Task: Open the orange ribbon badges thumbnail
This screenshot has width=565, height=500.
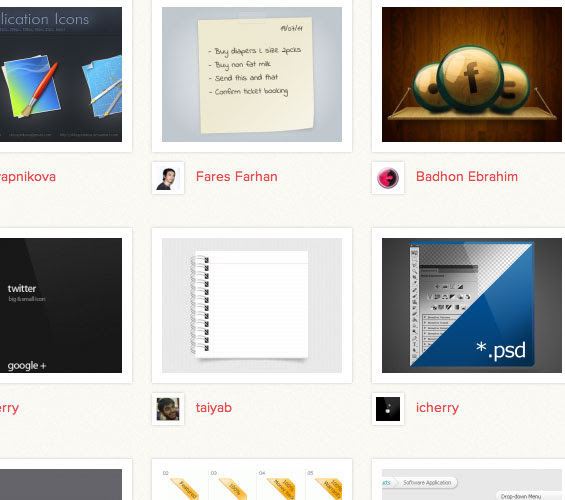Action: [x=252, y=485]
